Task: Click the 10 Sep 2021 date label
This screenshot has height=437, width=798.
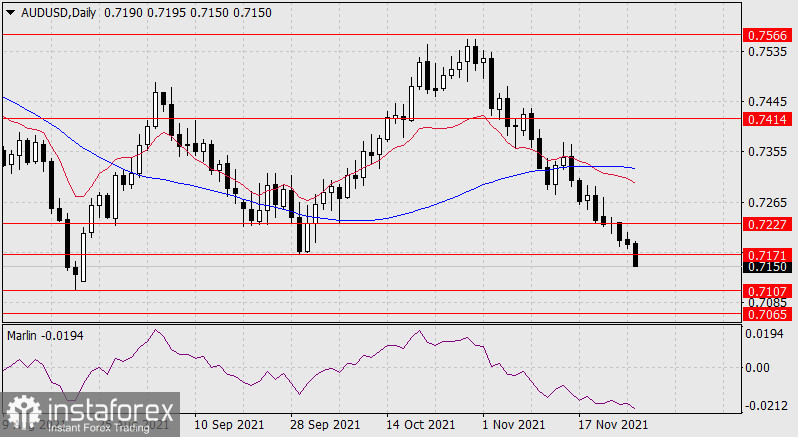Action: (229, 425)
